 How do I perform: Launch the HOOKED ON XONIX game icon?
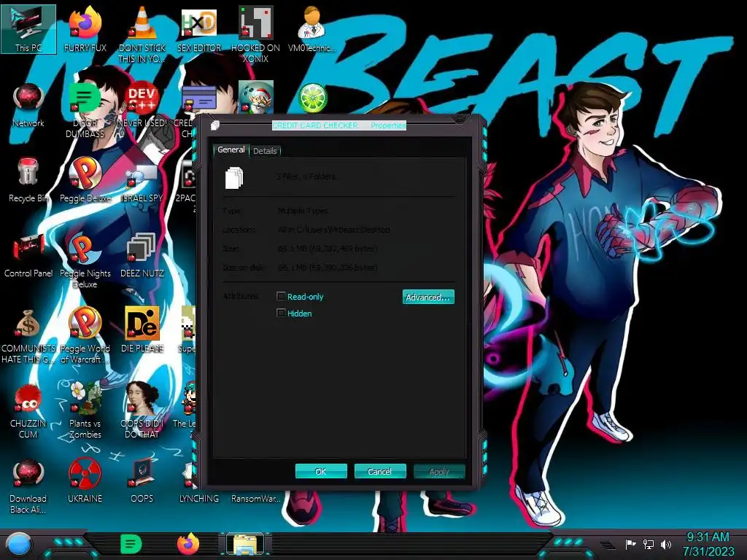255,34
